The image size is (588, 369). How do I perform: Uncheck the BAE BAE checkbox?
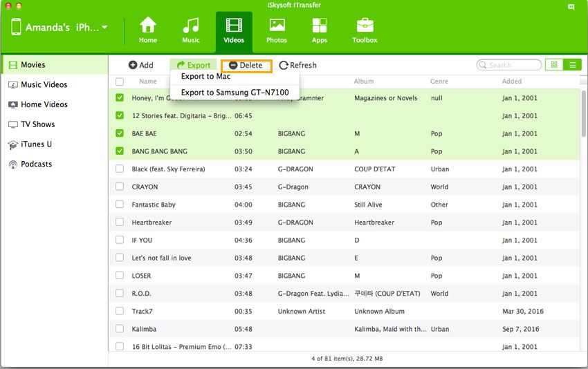pos(120,133)
